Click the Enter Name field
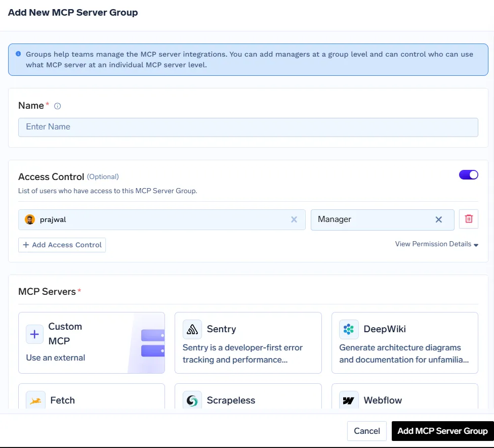 [248, 127]
